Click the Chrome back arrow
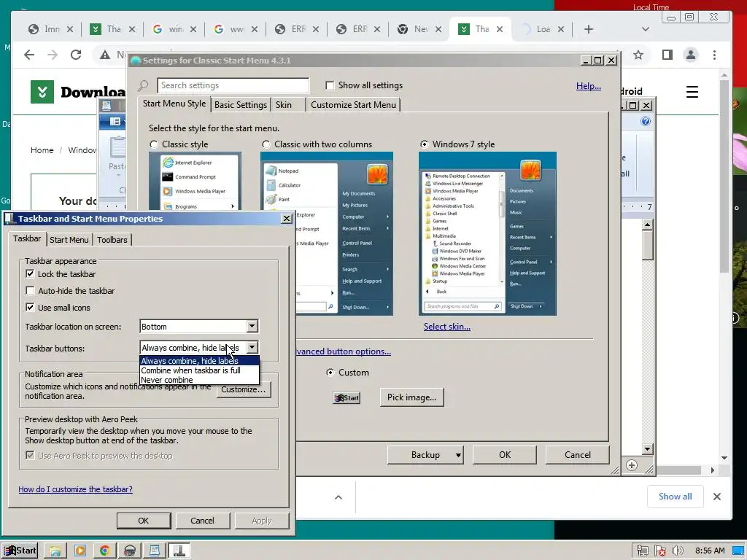Image resolution: width=747 pixels, height=560 pixels. 29,55
